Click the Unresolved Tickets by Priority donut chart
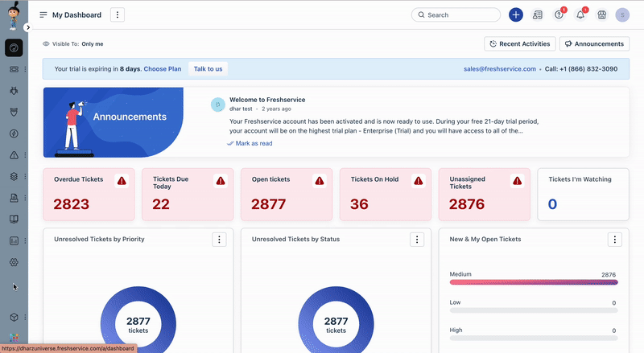The height and width of the screenshot is (353, 644). [x=138, y=320]
